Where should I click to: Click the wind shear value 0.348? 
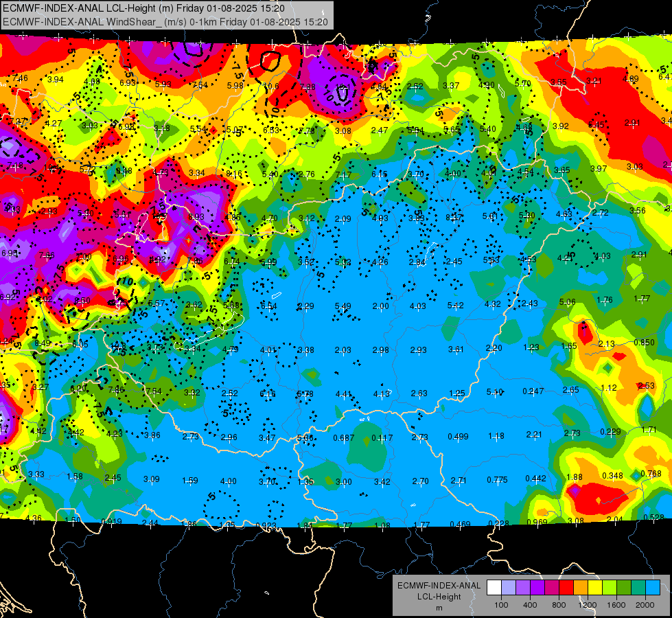click(x=612, y=476)
